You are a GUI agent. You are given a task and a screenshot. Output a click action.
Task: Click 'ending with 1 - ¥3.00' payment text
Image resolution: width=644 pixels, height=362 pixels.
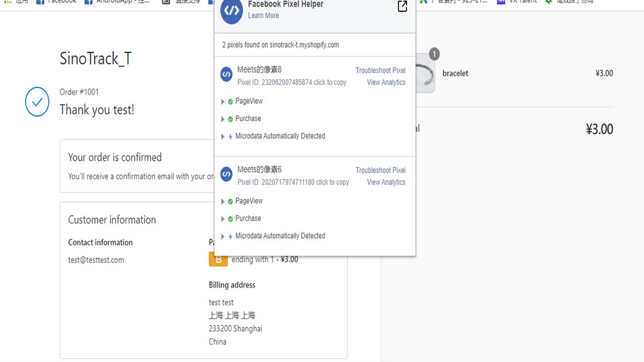point(265,260)
